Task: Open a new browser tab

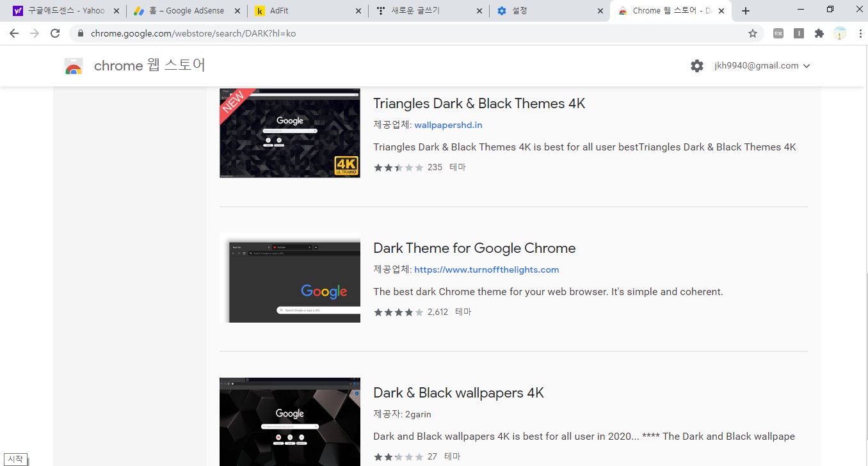Action: (746, 11)
